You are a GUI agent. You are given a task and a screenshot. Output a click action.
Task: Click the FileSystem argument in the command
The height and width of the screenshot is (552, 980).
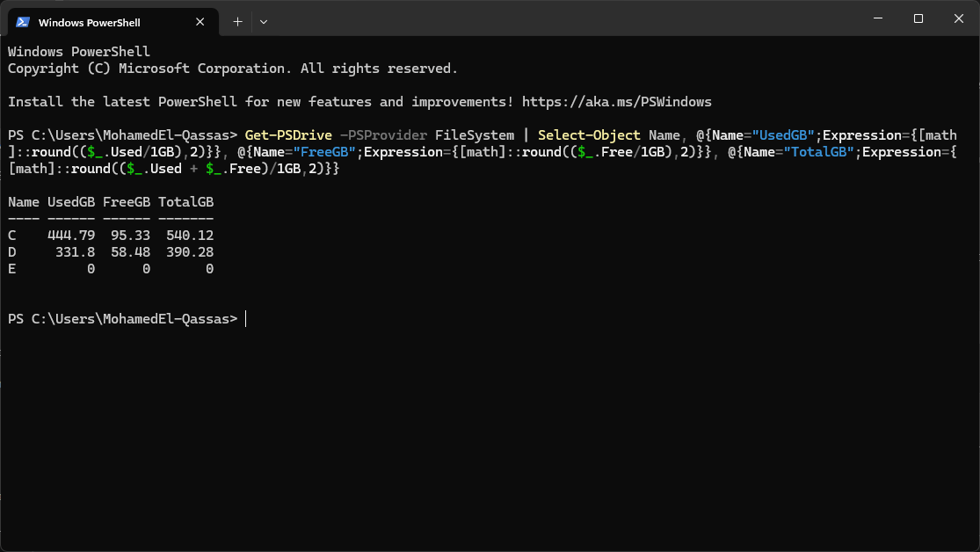[x=475, y=135]
